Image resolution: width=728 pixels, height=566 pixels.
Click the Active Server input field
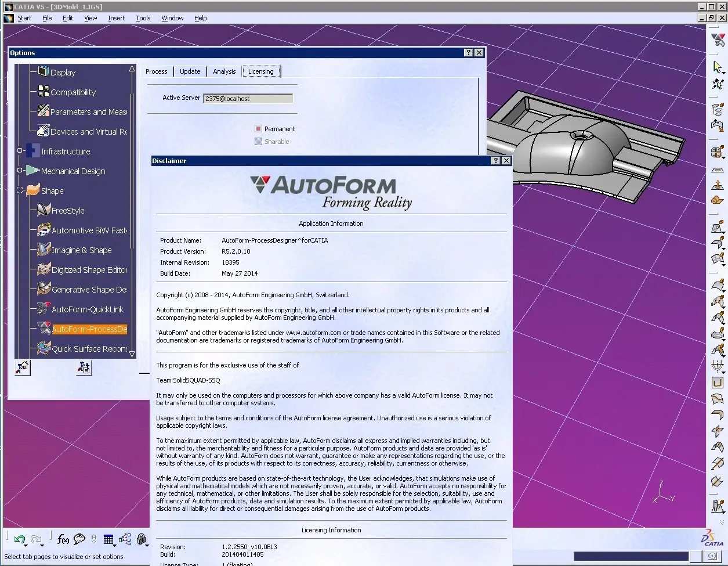click(x=248, y=99)
